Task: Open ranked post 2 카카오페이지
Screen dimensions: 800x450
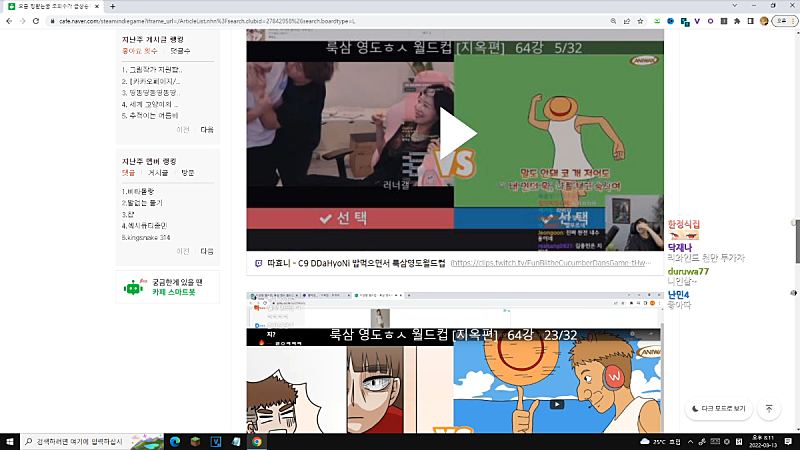Action: coord(151,82)
